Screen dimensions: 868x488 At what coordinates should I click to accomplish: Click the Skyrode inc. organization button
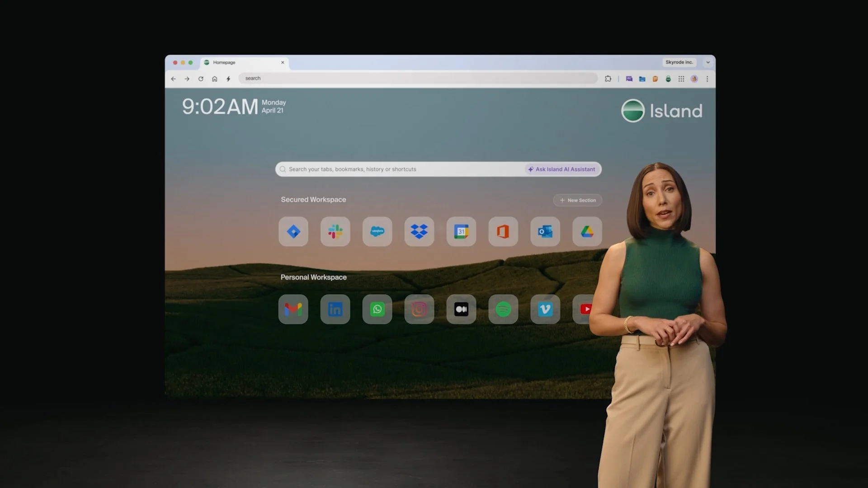click(x=679, y=62)
